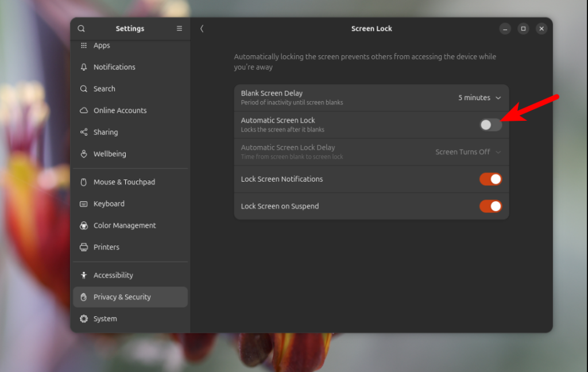Turn off Lock Screen Notifications toggle
Image resolution: width=588 pixels, height=372 pixels.
pyautogui.click(x=490, y=179)
